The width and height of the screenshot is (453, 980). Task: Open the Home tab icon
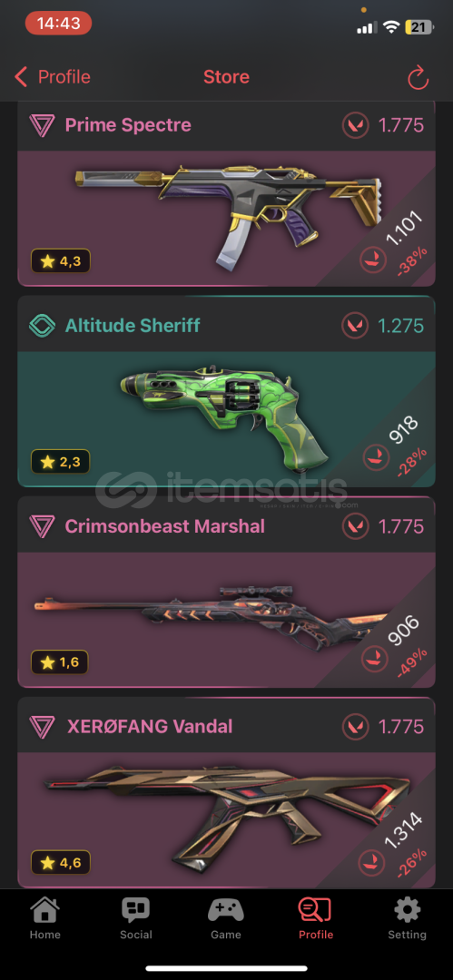pos(45,910)
